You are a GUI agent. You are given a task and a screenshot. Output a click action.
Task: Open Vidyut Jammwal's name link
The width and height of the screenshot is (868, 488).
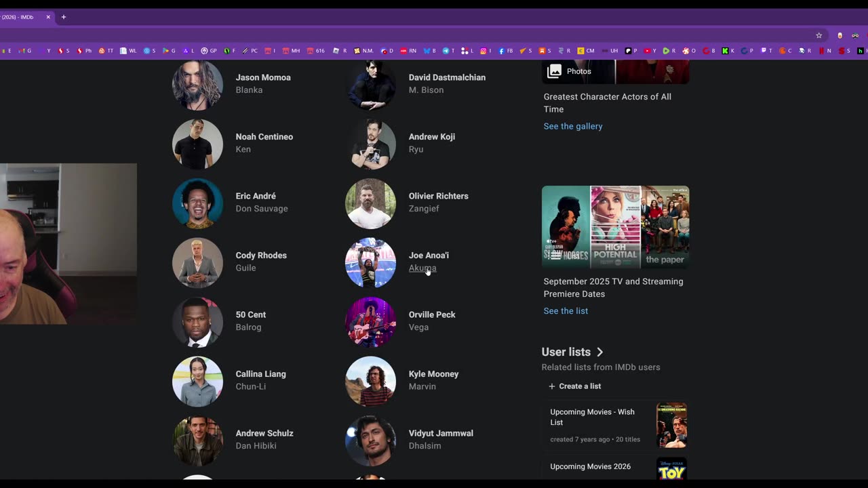point(441,433)
